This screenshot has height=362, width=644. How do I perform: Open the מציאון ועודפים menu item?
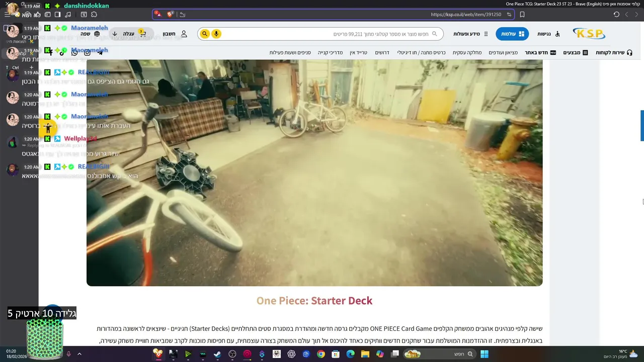503,52
